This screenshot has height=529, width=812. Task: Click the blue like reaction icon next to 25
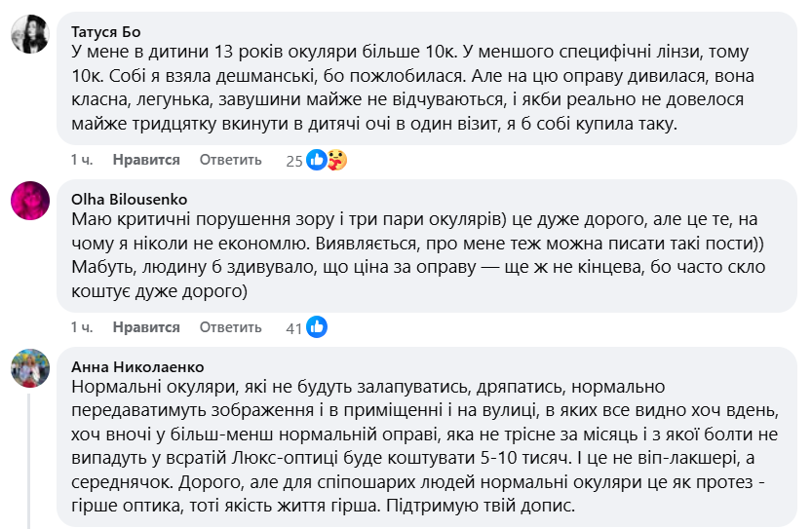pos(317,160)
